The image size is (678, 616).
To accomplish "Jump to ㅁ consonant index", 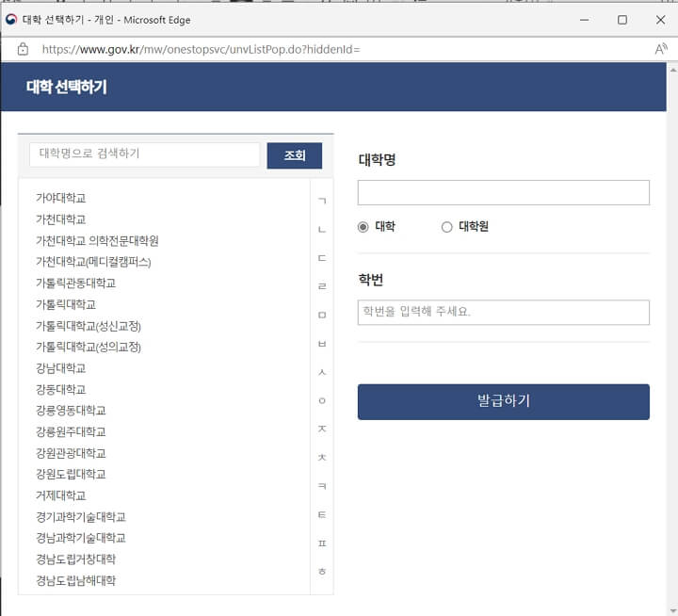I will click(322, 315).
